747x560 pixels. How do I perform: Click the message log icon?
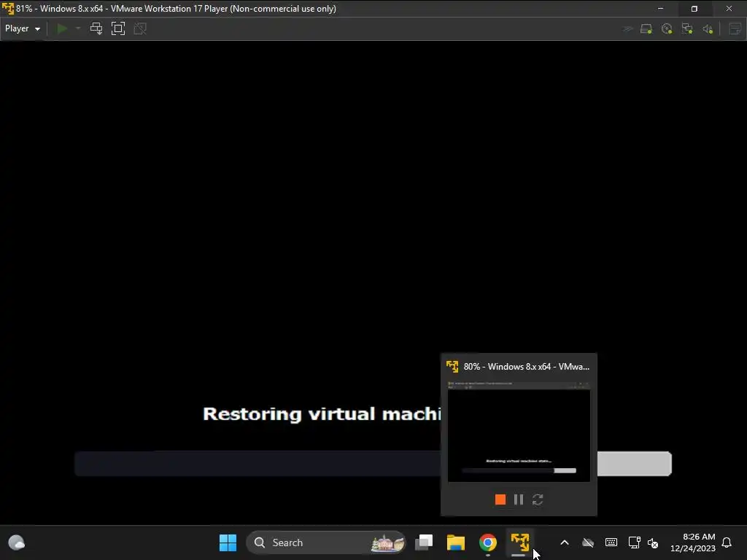(x=735, y=29)
